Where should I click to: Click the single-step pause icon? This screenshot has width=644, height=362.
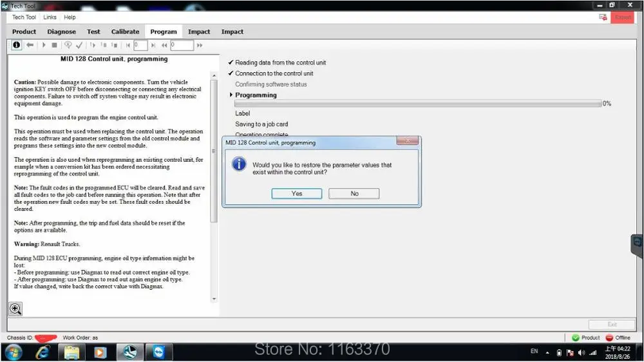pyautogui.click(x=104, y=45)
